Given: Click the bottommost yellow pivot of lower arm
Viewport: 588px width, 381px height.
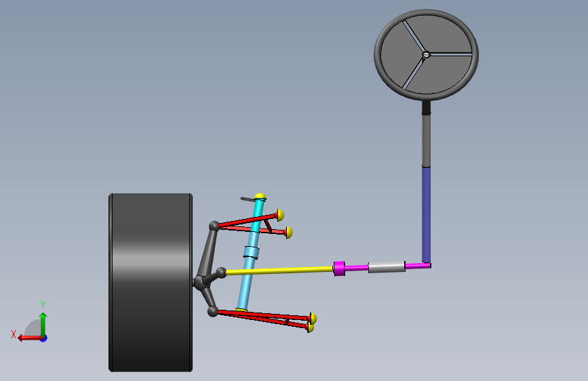Looking at the screenshot, I should click(311, 327).
